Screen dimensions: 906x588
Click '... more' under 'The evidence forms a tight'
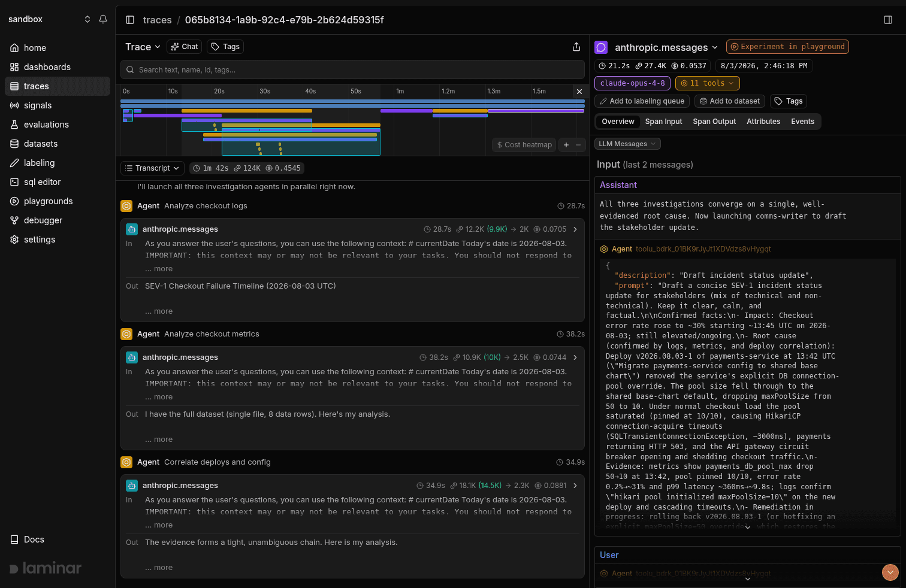(159, 568)
